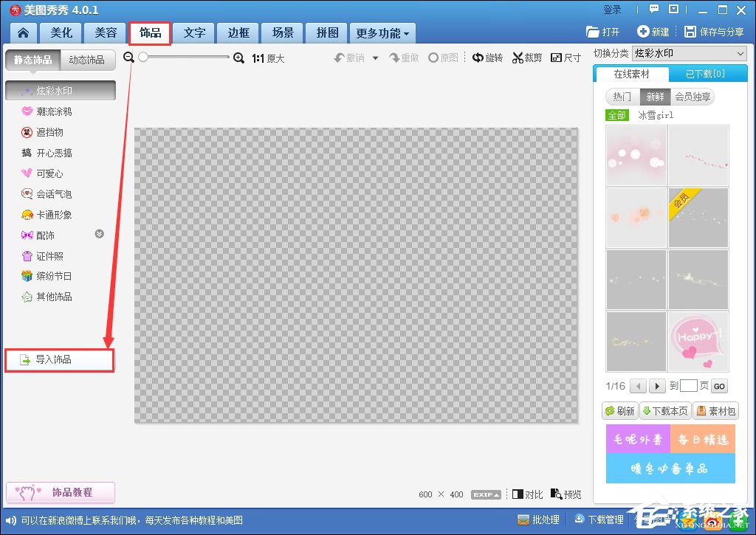Click the zoom slider handle
This screenshot has width=756, height=535.
142,57
